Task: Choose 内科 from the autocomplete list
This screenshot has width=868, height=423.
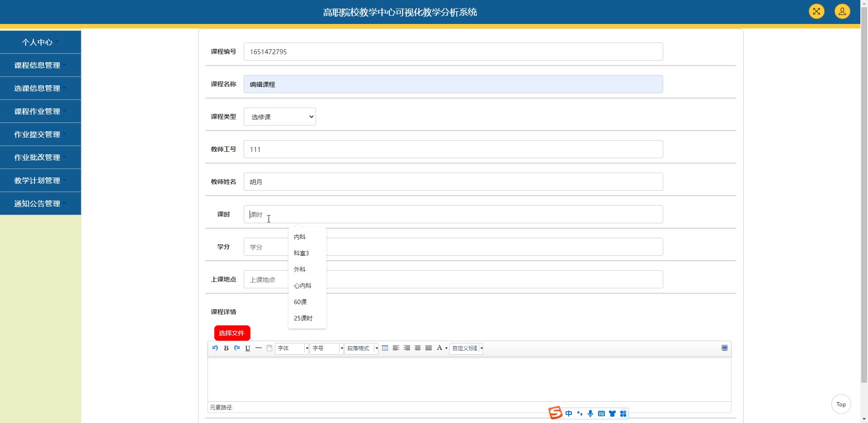Action: tap(307, 237)
